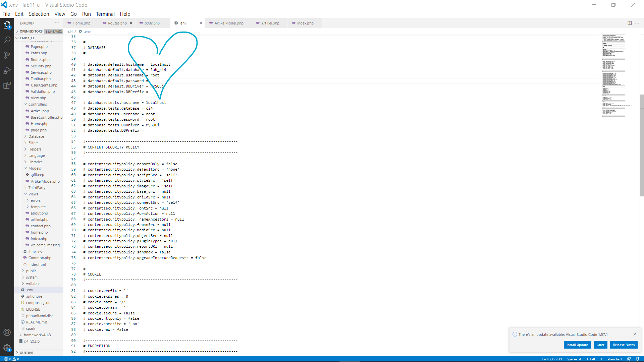644x362 pixels.
Task: Split the editor using the toolbar icon
Action: 630,23
